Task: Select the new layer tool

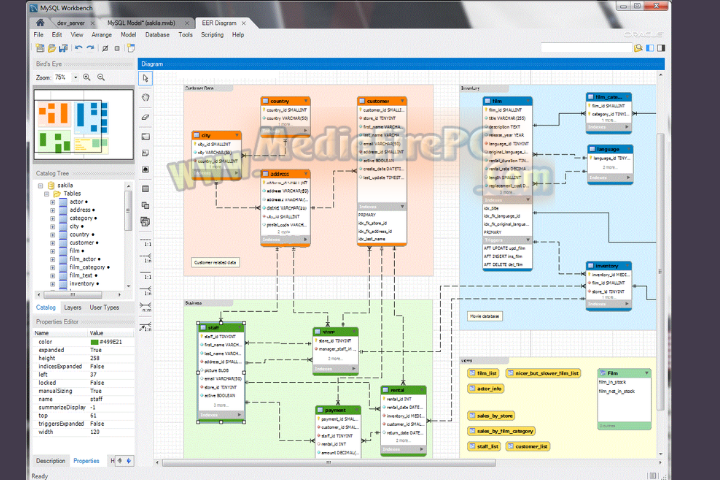Action: pyautogui.click(x=146, y=136)
